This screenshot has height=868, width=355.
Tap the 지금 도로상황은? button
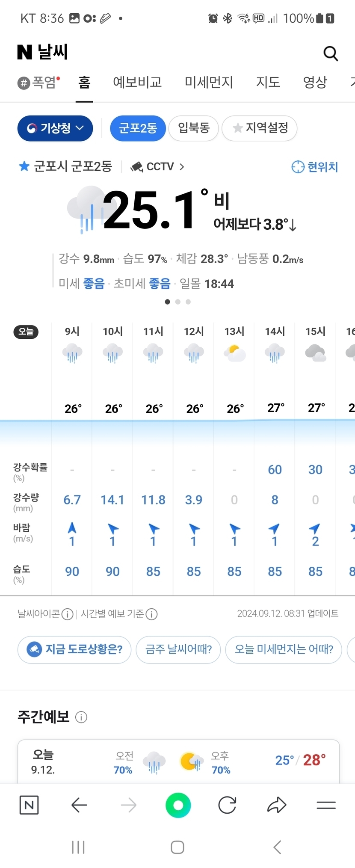[x=74, y=649]
